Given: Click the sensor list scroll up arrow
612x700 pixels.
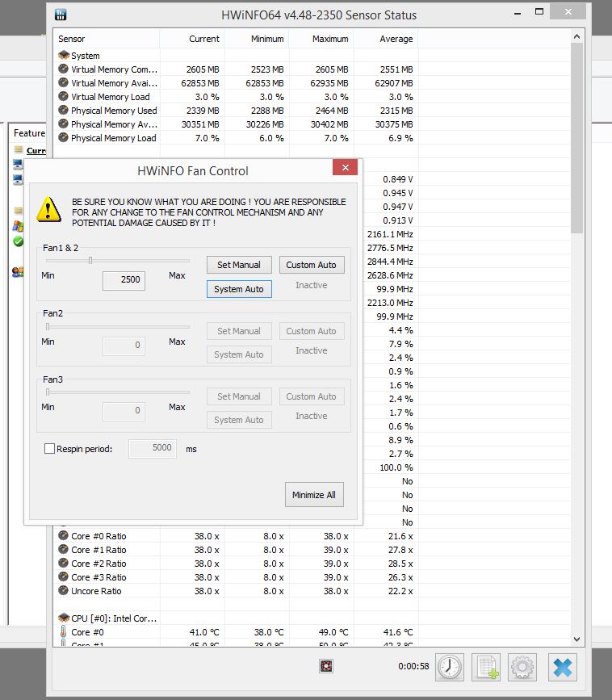Looking at the screenshot, I should pyautogui.click(x=576, y=36).
